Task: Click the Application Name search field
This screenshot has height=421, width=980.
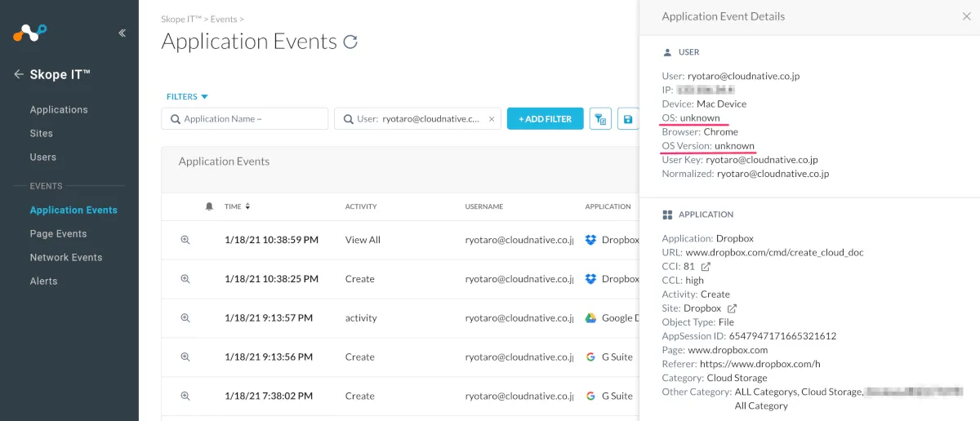Action: point(245,119)
